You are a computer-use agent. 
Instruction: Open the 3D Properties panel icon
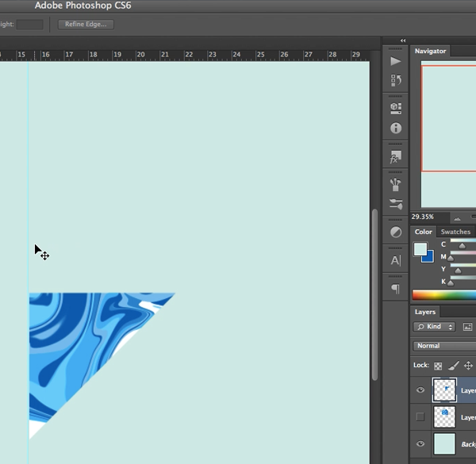coord(396,108)
